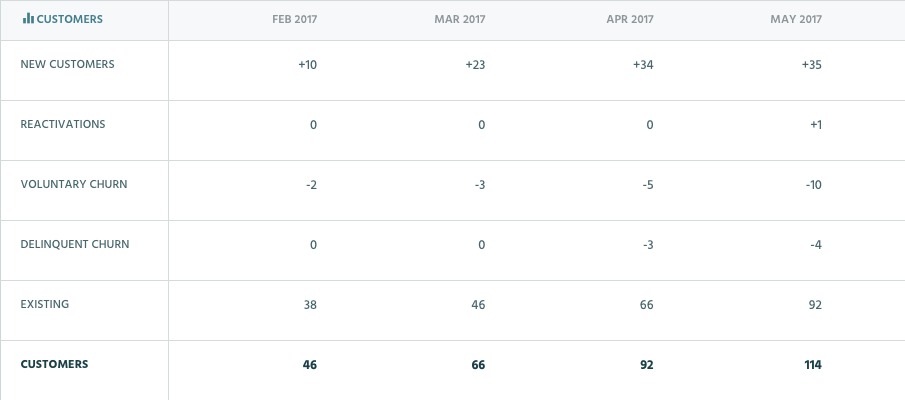Select the APR 2017 column header
The image size is (905, 400).
click(630, 19)
